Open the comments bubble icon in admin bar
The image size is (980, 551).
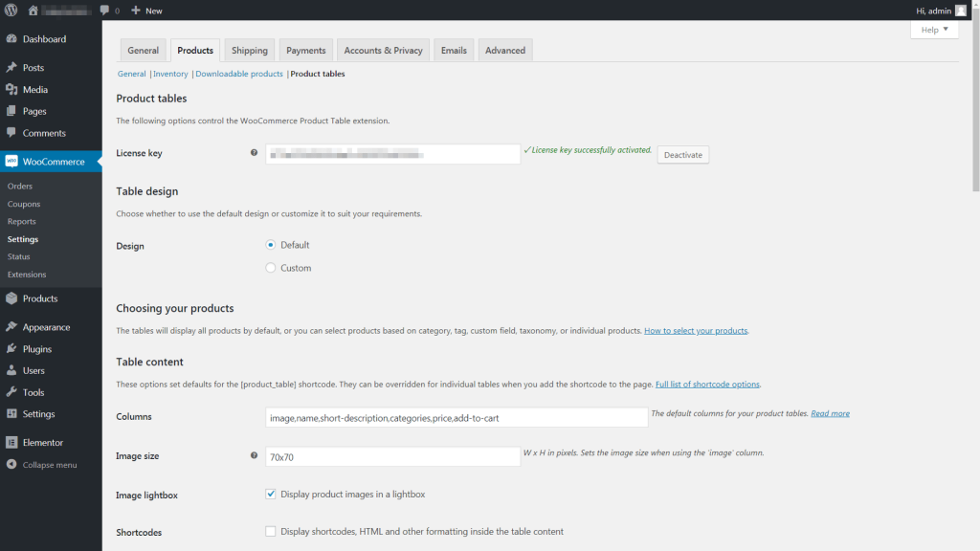pos(105,11)
